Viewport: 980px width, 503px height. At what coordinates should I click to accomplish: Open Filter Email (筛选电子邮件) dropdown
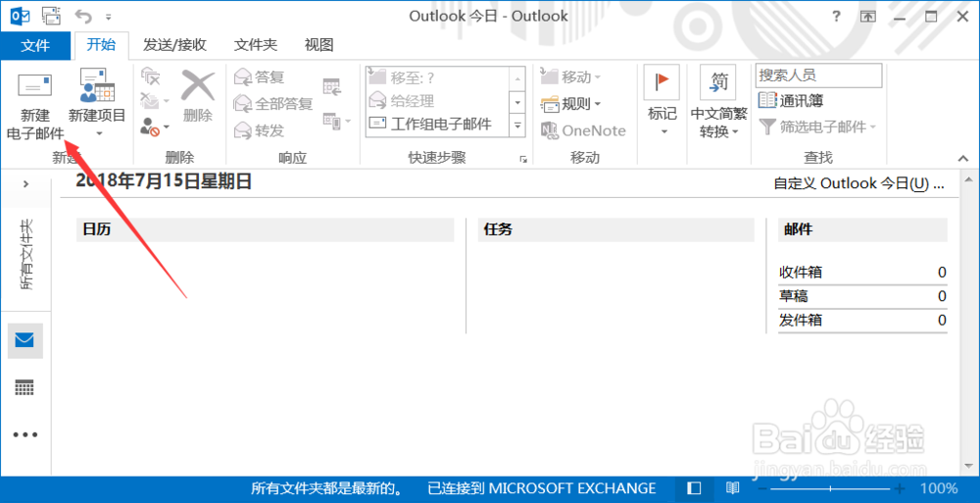817,127
